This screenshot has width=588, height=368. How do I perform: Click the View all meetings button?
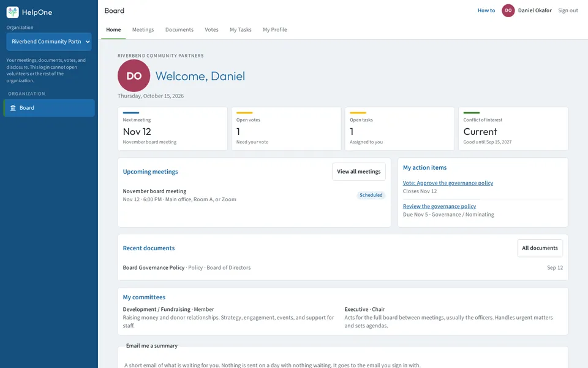[358, 172]
